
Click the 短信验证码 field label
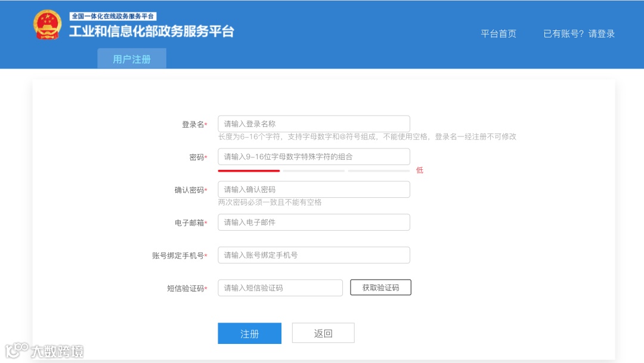[187, 288]
